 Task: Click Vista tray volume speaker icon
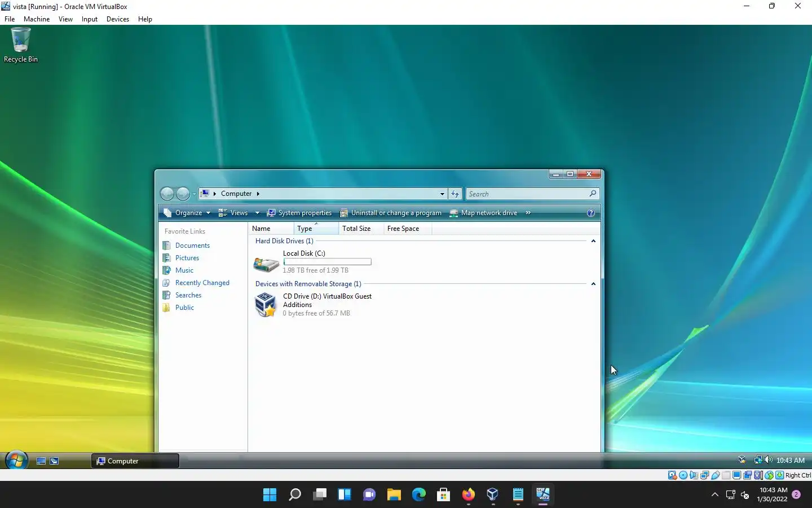(x=769, y=459)
